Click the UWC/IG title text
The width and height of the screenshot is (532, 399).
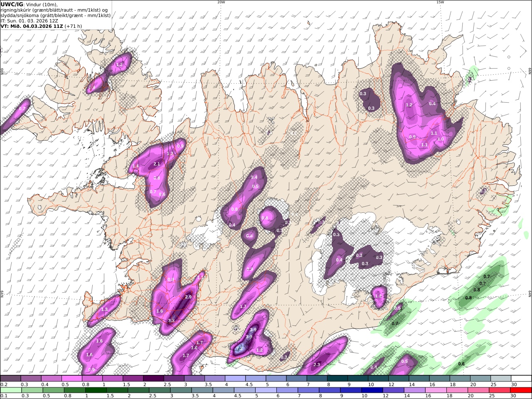[12, 4]
